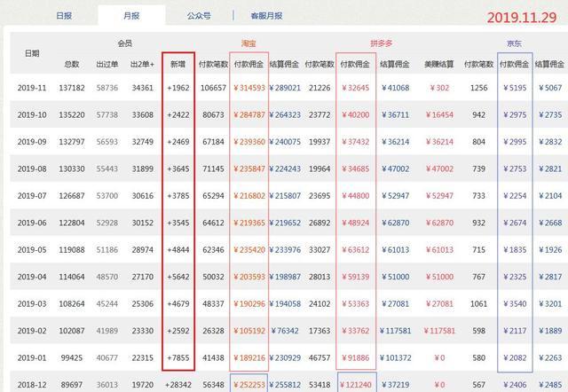Click the value 34361 in 出2单+ column

point(142,88)
